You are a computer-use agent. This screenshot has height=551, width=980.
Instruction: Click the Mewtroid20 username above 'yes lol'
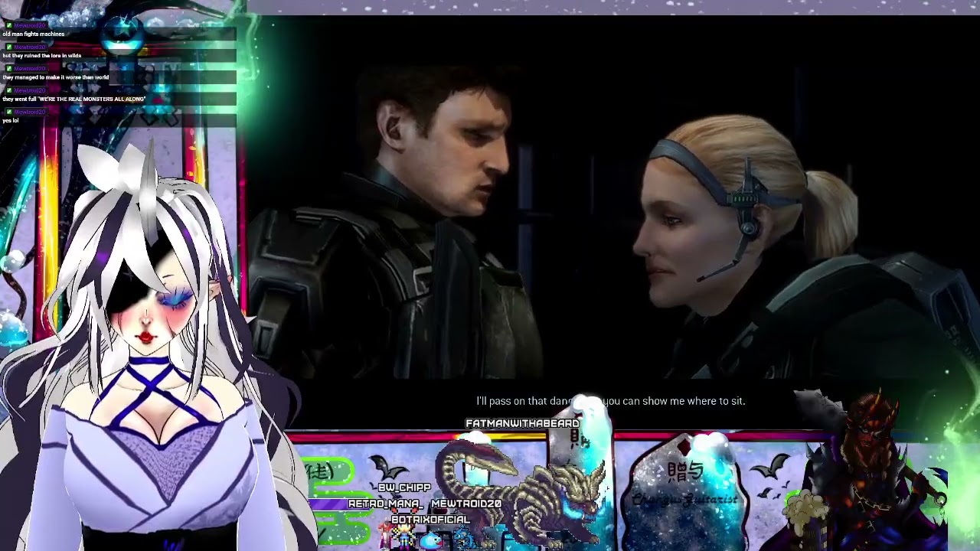pos(29,111)
